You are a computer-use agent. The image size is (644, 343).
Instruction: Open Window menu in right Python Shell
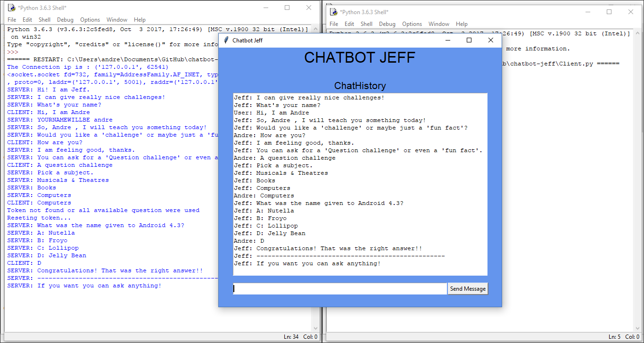439,24
